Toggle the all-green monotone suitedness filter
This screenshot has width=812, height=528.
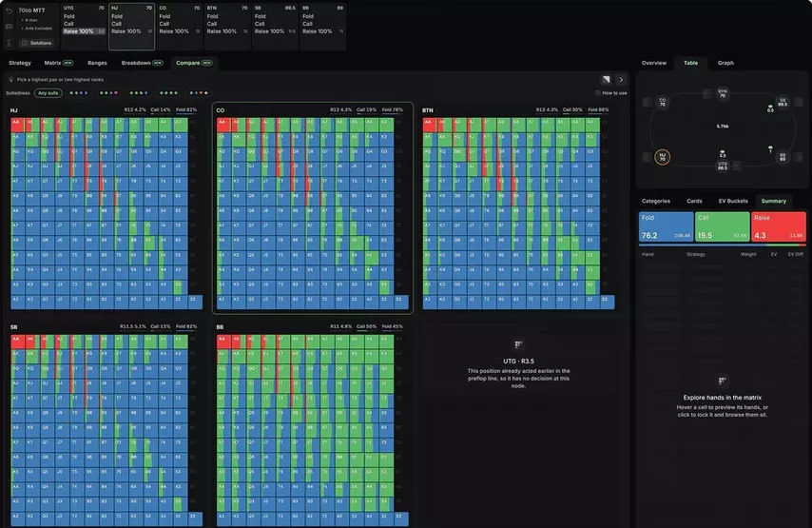point(169,92)
